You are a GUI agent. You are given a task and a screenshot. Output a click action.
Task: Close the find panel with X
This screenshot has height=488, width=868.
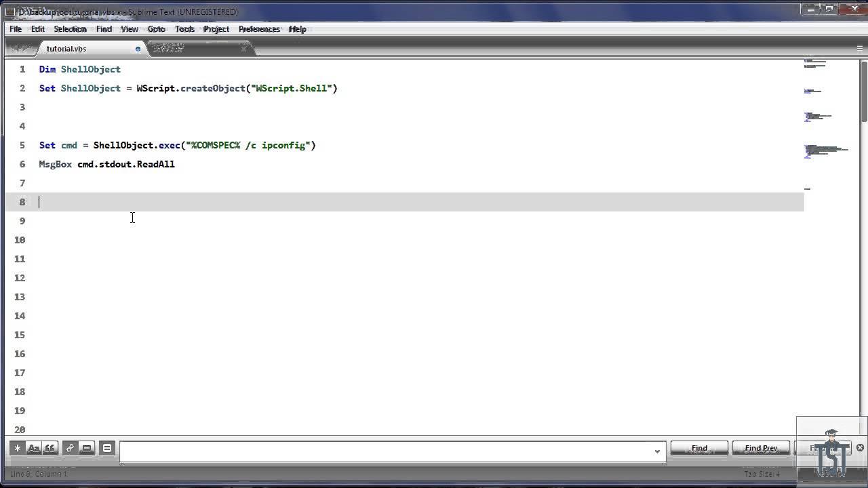[x=860, y=447]
